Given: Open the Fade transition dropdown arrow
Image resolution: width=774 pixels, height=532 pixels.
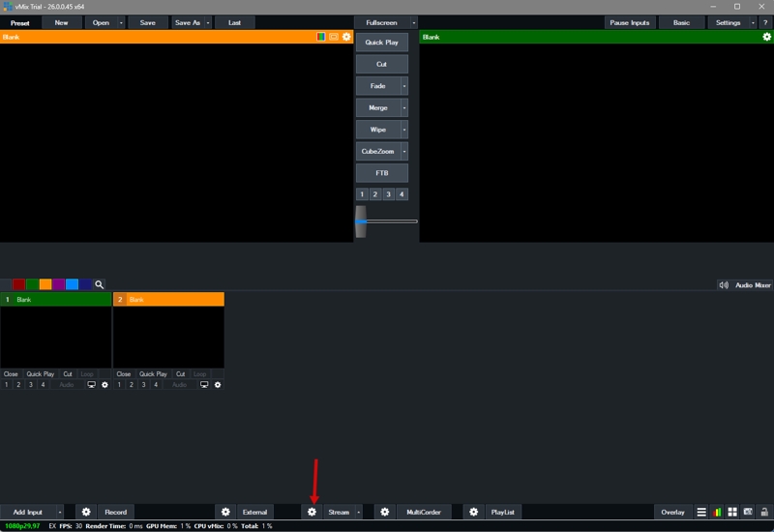Looking at the screenshot, I should [404, 86].
